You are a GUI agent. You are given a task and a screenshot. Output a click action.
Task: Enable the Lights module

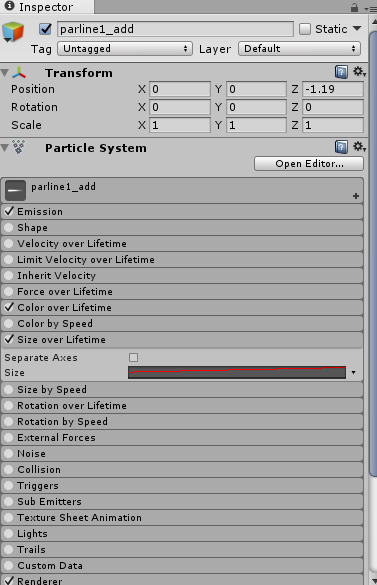(9, 534)
